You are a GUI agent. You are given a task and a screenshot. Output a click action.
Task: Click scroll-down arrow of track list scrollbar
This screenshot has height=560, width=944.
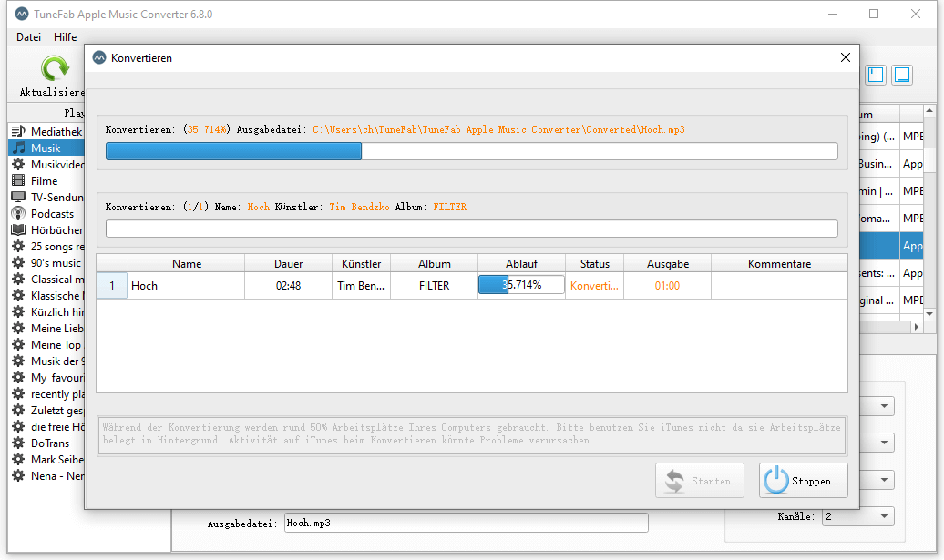(x=929, y=314)
